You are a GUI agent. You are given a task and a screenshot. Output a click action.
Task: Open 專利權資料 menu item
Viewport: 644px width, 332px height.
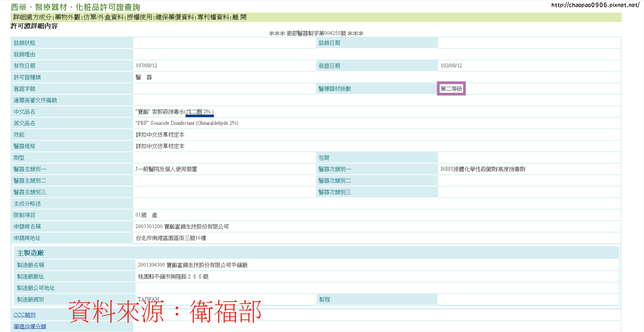[213, 17]
